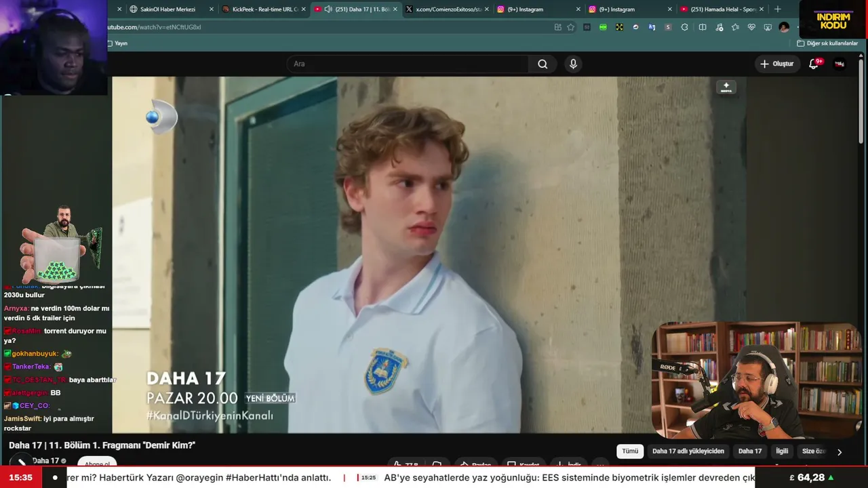The width and height of the screenshot is (868, 488).
Task: Open YouTube notifications bell
Action: (814, 64)
